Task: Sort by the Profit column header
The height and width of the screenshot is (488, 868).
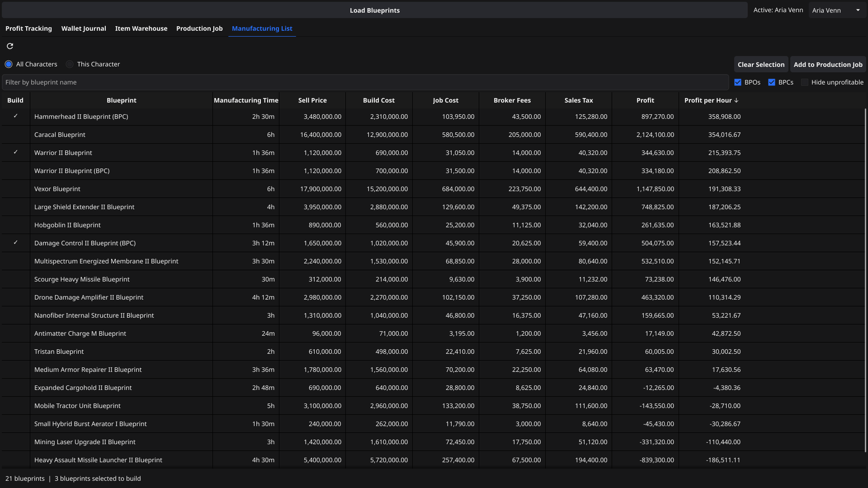Action: click(x=645, y=100)
